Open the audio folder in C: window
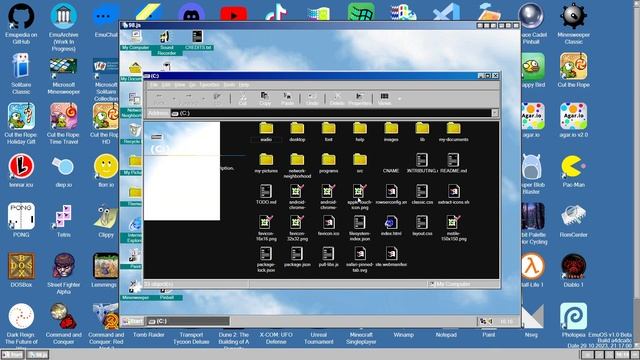 266,132
